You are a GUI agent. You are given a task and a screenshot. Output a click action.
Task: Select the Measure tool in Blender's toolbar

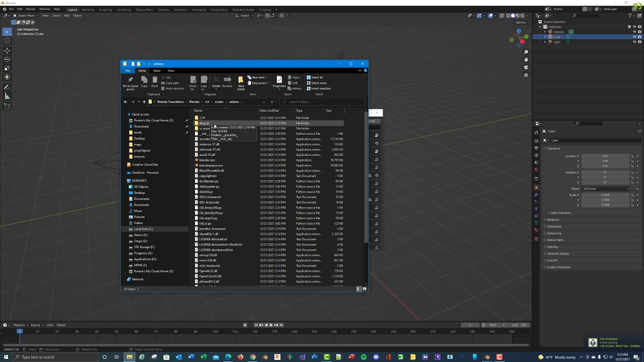(7, 96)
